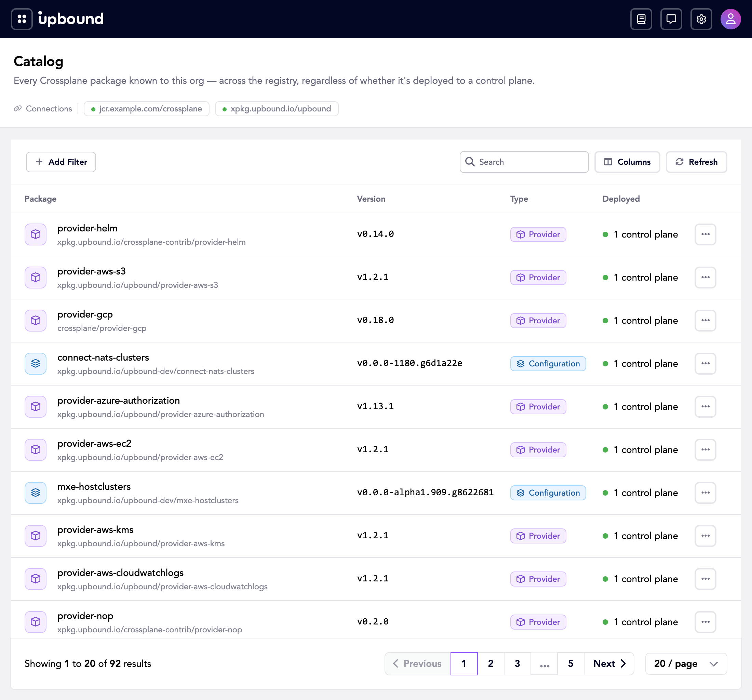
Task: Open more actions for provider-nop
Action: click(x=706, y=622)
